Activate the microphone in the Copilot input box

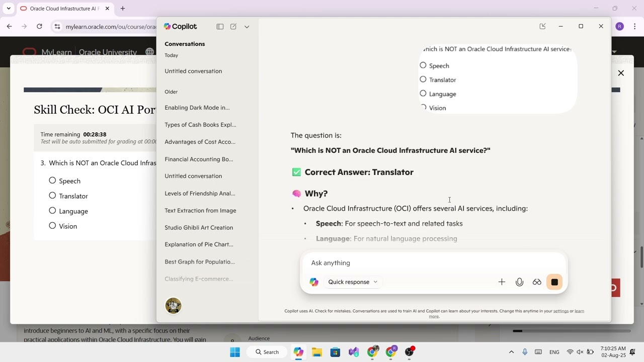tap(519, 282)
